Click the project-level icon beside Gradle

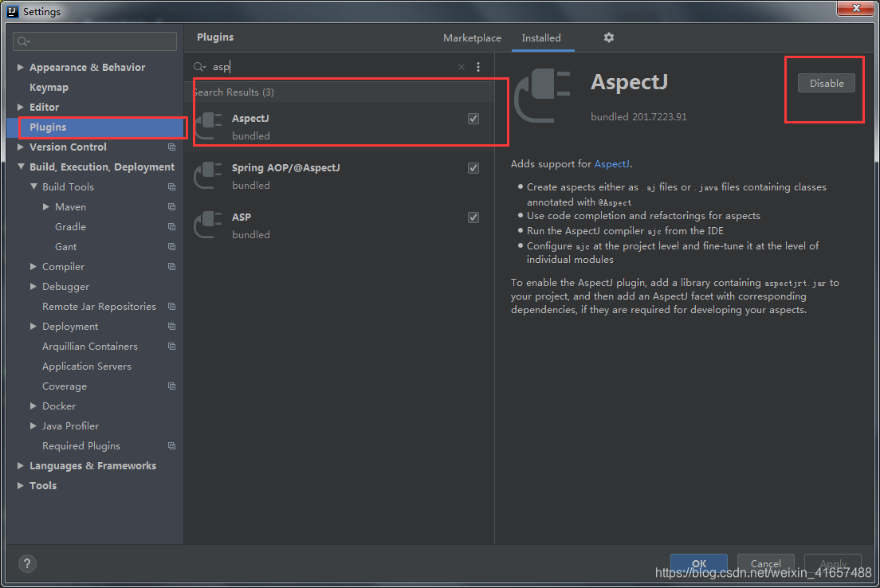coord(171,226)
